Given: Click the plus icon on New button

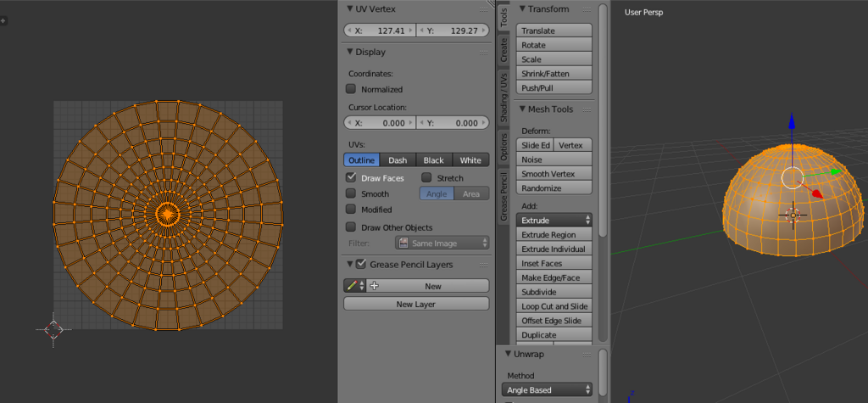Looking at the screenshot, I should 374,286.
